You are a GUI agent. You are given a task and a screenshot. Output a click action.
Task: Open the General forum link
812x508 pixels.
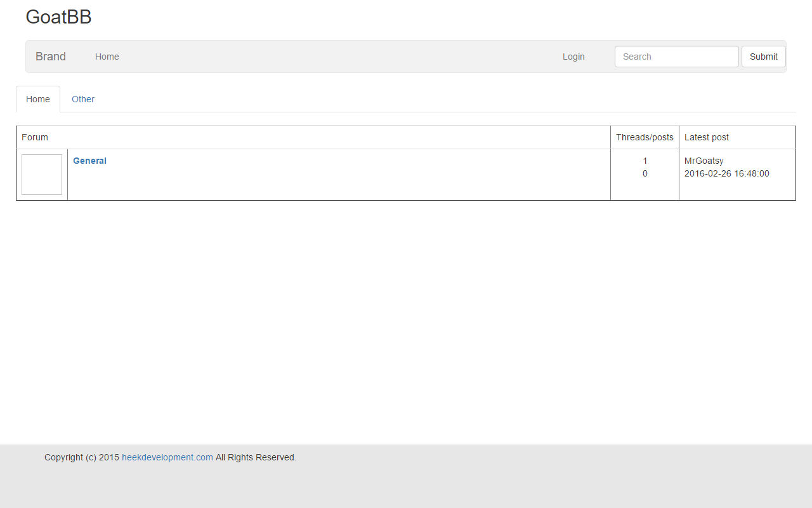pyautogui.click(x=89, y=161)
